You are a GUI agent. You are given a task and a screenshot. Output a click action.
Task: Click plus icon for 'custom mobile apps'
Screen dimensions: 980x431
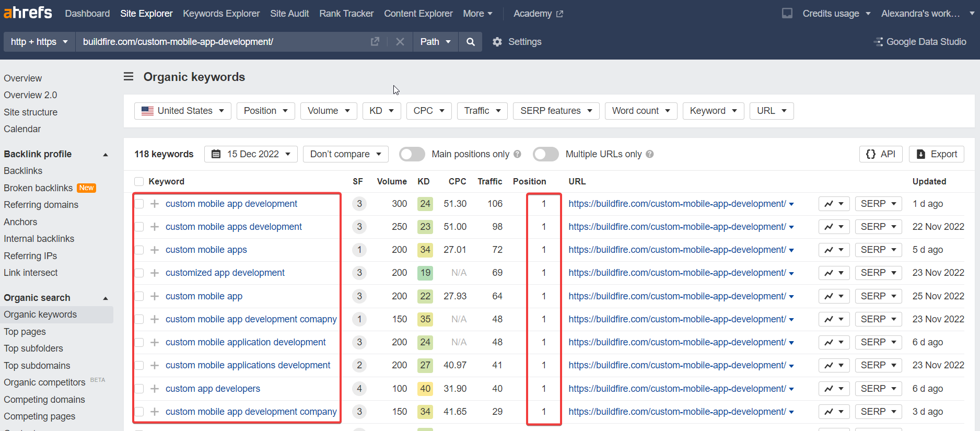tap(155, 250)
